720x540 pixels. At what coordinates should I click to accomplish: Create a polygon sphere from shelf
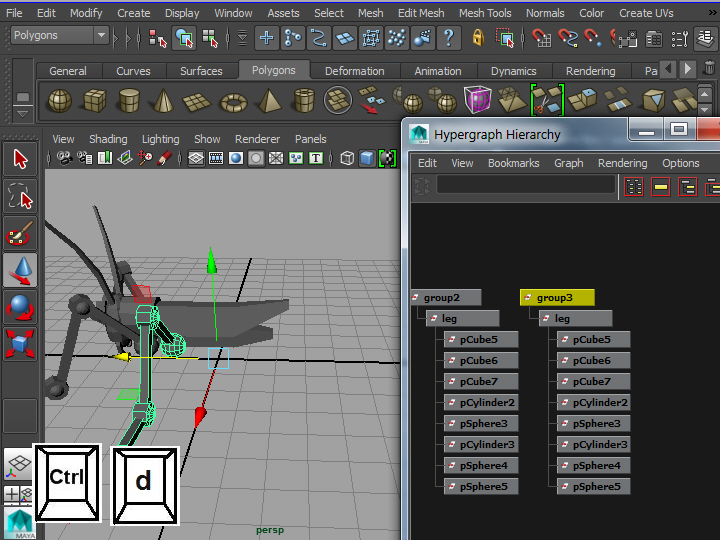point(60,101)
